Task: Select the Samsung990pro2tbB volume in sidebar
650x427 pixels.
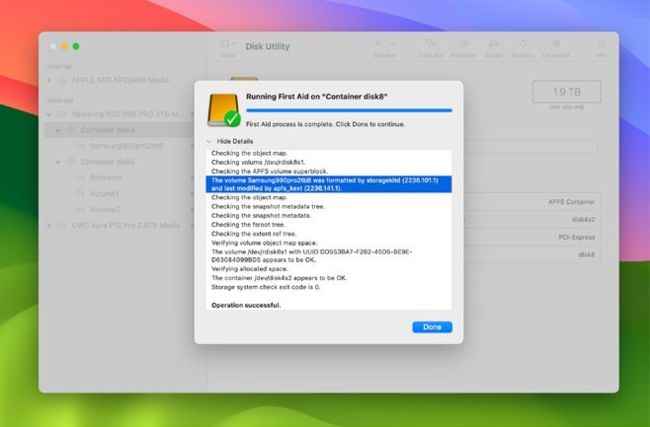Action: (117, 145)
